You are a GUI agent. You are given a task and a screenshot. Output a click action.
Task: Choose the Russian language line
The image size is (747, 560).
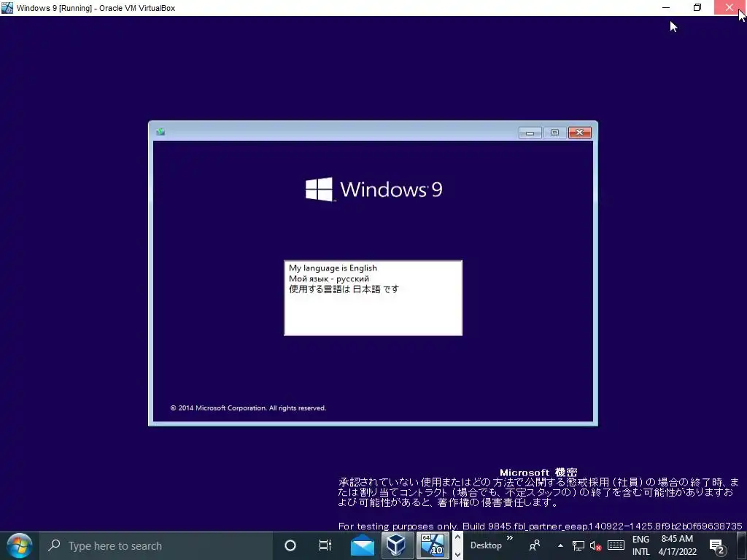click(329, 279)
